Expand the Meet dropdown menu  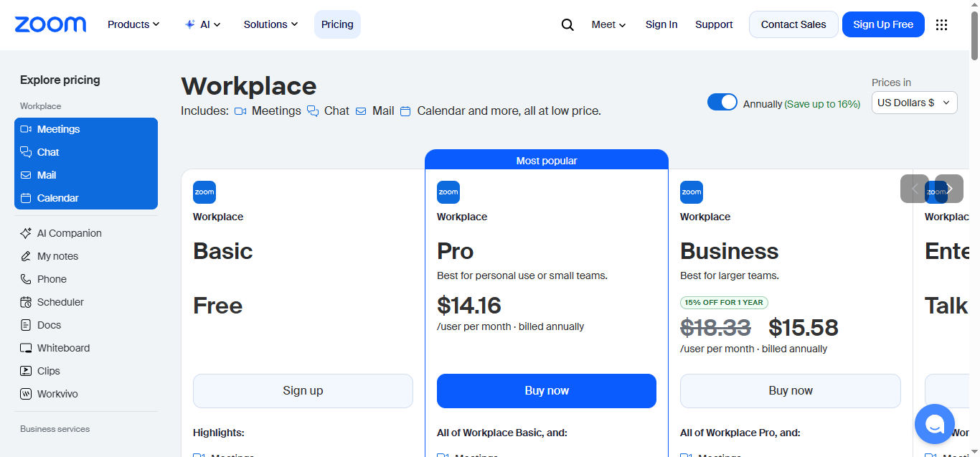608,24
